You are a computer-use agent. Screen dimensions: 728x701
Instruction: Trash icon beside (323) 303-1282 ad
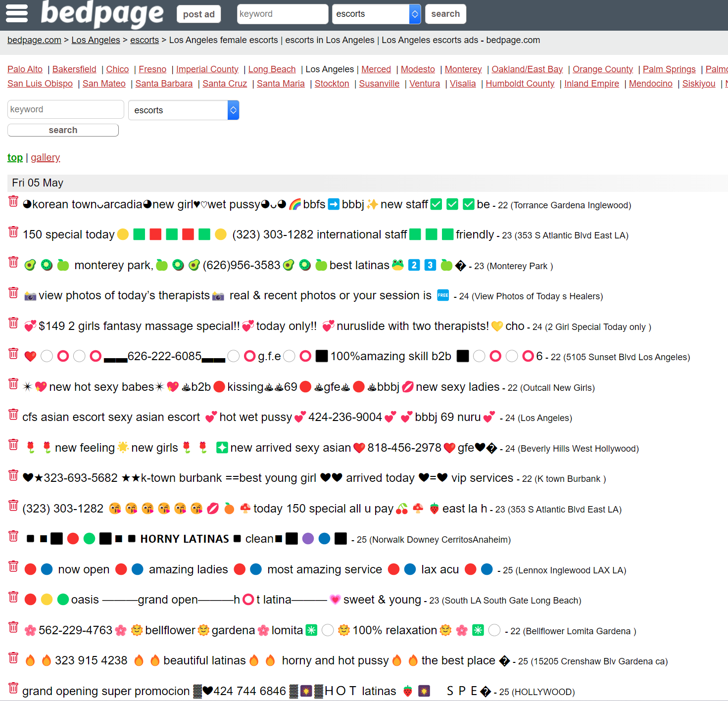pyautogui.click(x=13, y=506)
